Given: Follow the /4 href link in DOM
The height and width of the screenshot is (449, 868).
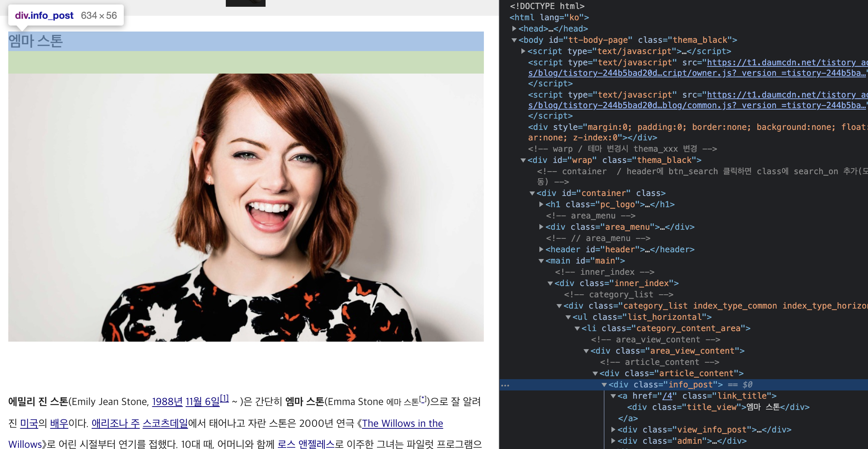Looking at the screenshot, I should point(667,396).
